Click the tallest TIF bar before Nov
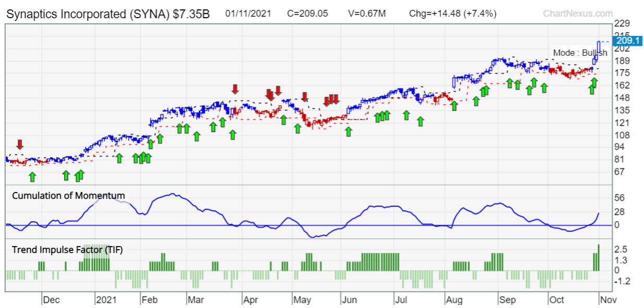Screen dimensions: 644x308 pos(599,257)
